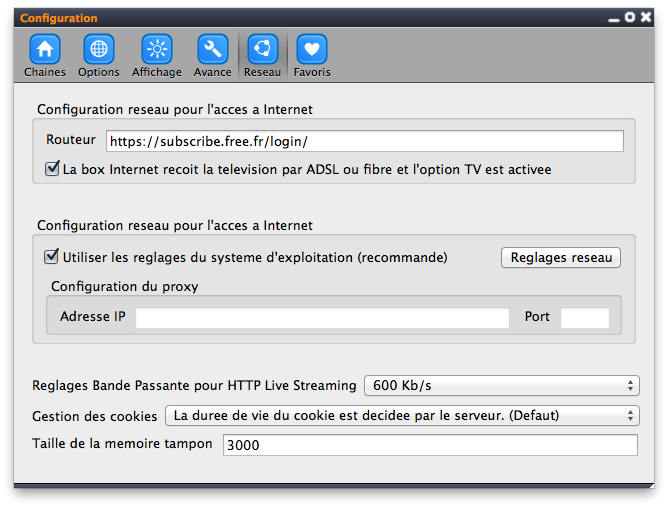
Task: Select the Options globe icon
Action: coord(99,49)
